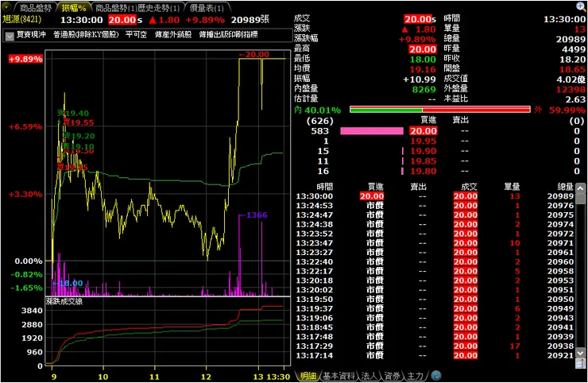Click the 1366 volume peak marker
This screenshot has width=588, height=383.
pyautogui.click(x=253, y=215)
